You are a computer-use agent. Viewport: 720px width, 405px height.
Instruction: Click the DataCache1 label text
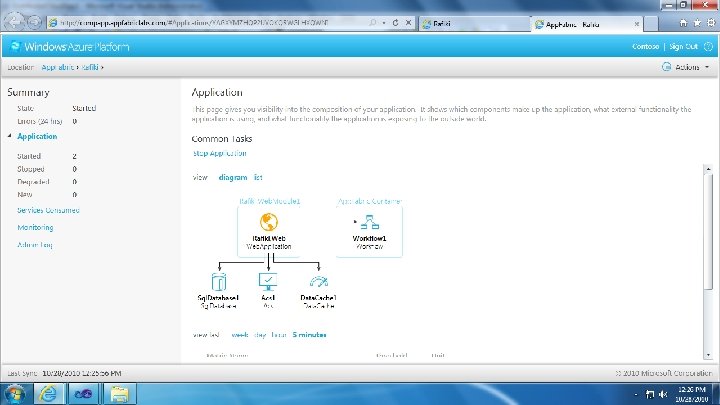(318, 298)
